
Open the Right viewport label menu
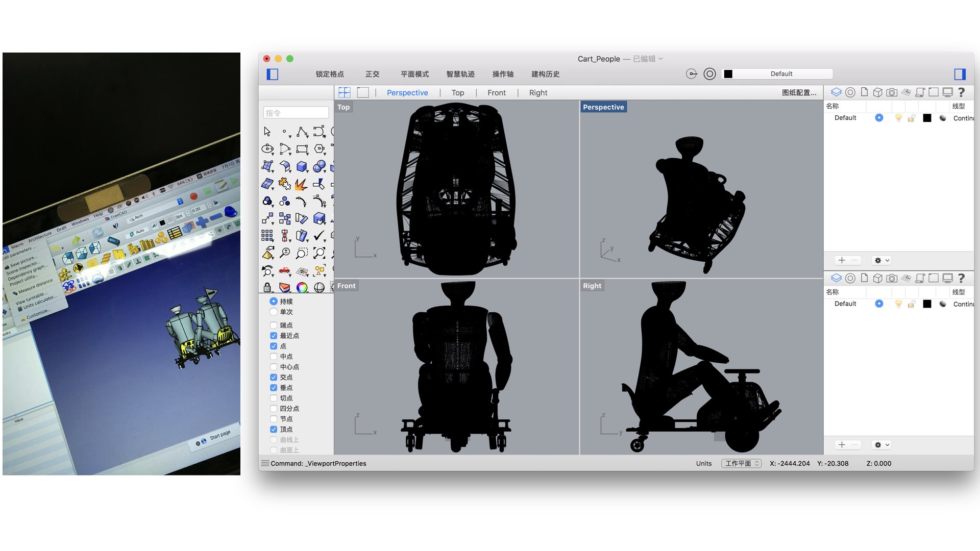coord(592,286)
